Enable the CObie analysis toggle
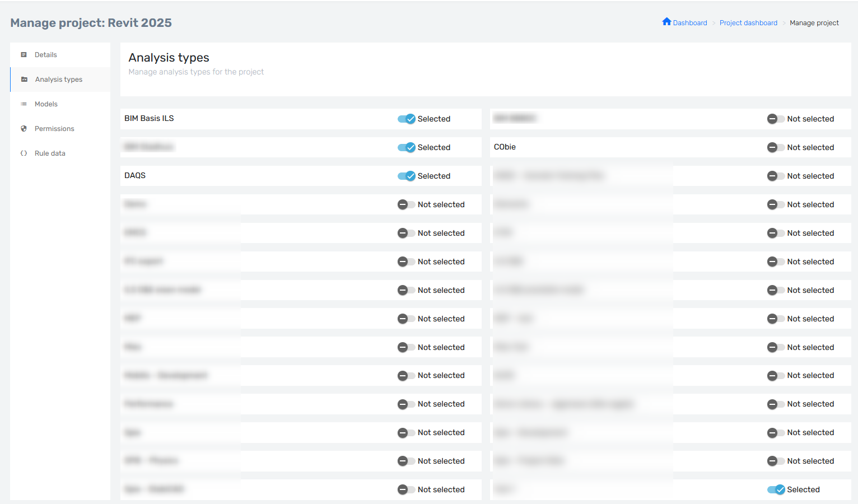Screen dimensions: 858x504 [x=776, y=147]
